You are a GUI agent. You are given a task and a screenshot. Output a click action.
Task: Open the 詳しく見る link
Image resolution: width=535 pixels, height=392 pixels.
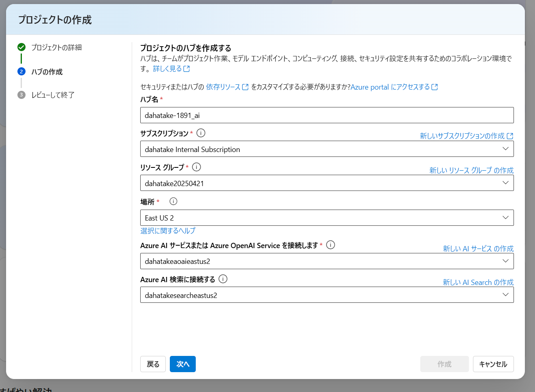tap(167, 69)
